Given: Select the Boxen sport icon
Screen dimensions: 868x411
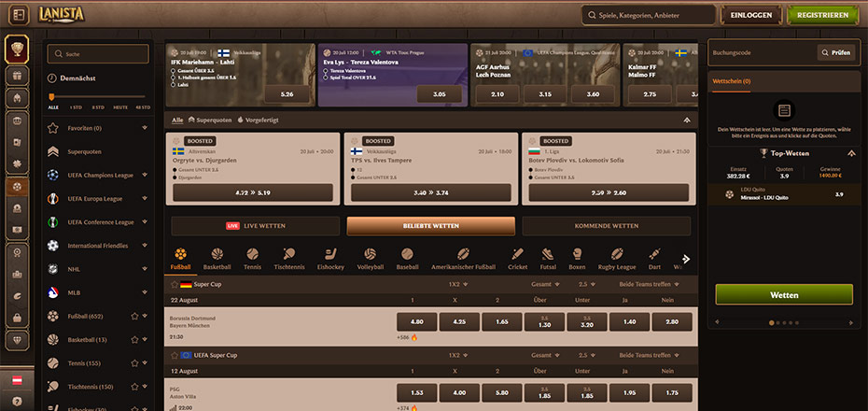Looking at the screenshot, I should tap(577, 254).
